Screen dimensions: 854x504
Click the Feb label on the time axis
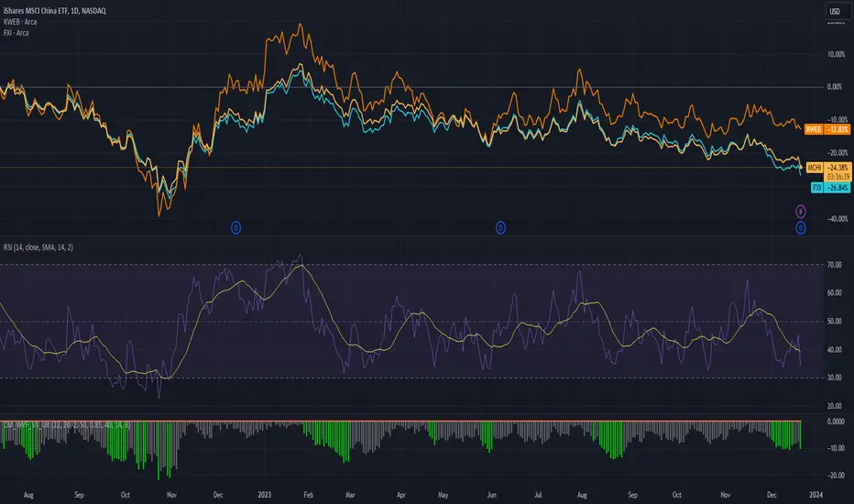tap(308, 495)
